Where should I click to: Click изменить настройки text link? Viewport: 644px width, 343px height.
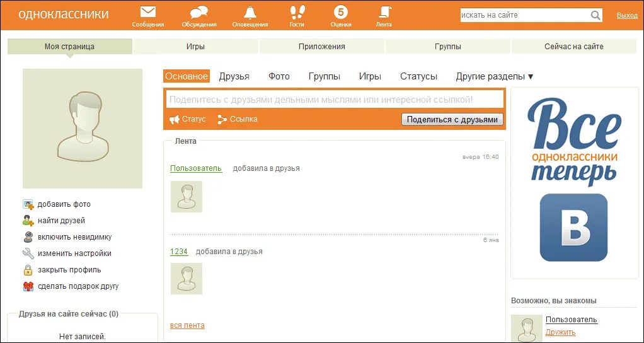74,253
